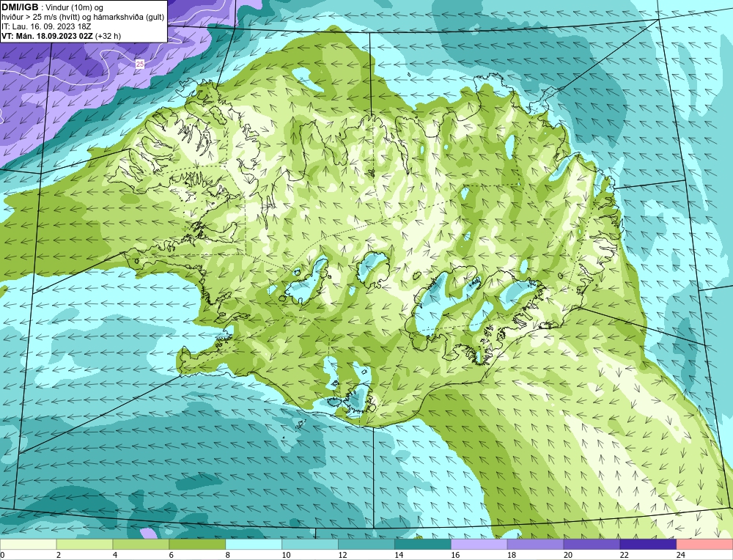Click the legend scale value '24'
733x560 pixels.
click(681, 555)
